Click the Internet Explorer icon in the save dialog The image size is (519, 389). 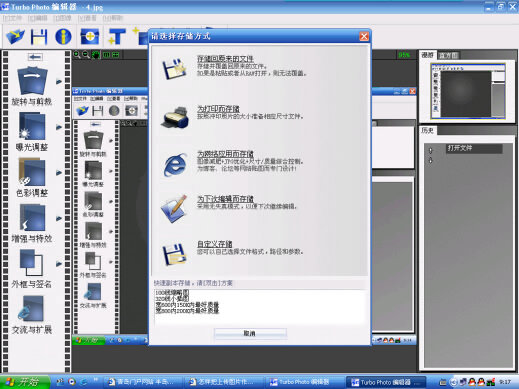pyautogui.click(x=175, y=165)
